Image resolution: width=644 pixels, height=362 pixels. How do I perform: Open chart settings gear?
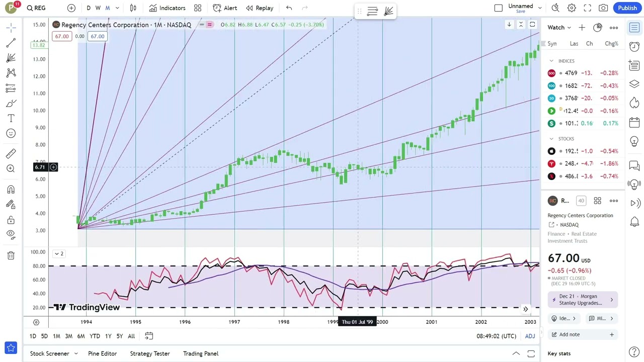pyautogui.click(x=572, y=8)
